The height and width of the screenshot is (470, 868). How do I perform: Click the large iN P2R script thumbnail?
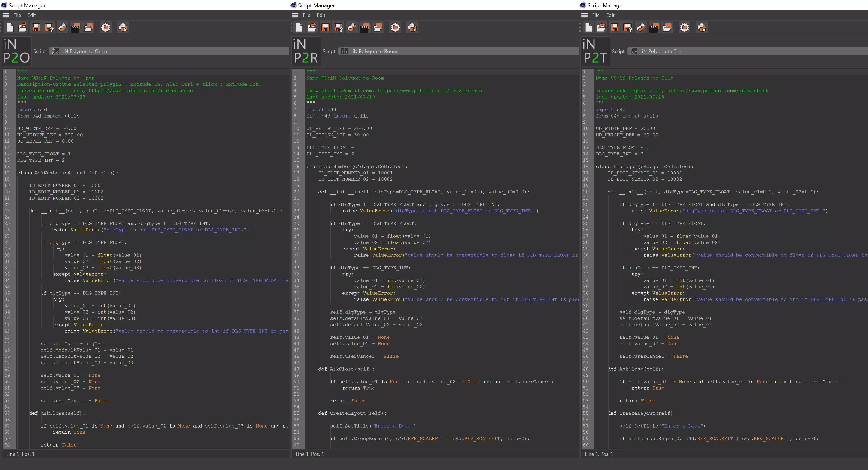click(306, 51)
